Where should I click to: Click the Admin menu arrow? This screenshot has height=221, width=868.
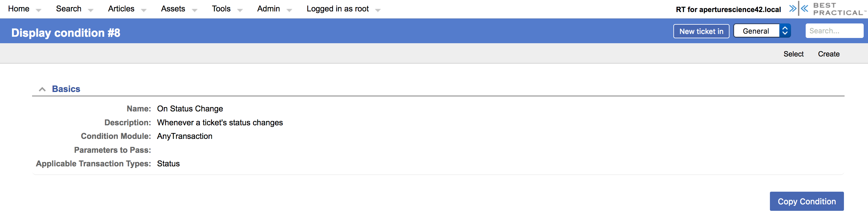tap(289, 10)
